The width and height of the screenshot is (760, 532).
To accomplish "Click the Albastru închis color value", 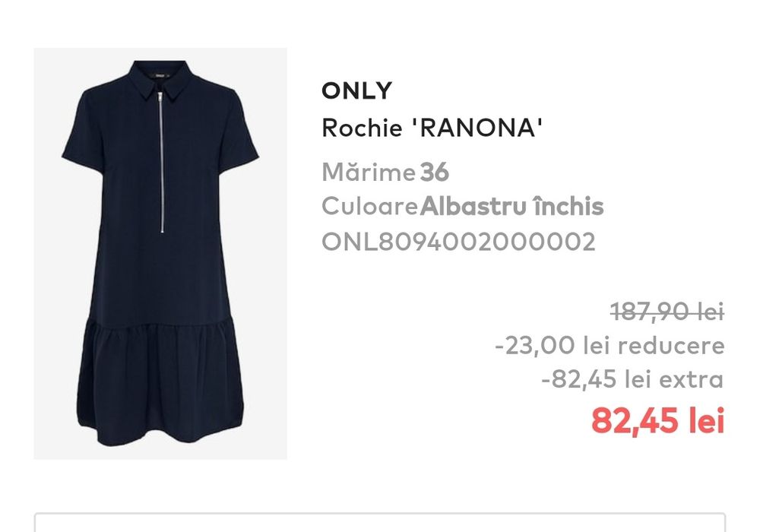I will pos(511,207).
